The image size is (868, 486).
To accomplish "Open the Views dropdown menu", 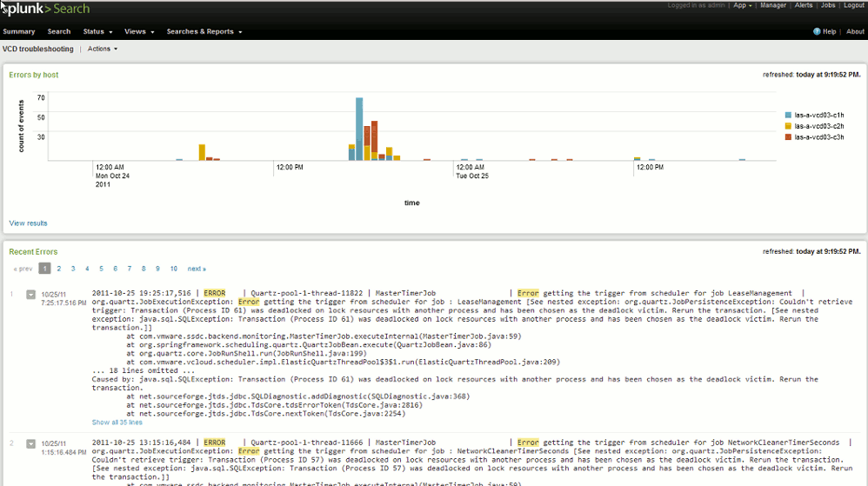I will click(x=138, y=31).
